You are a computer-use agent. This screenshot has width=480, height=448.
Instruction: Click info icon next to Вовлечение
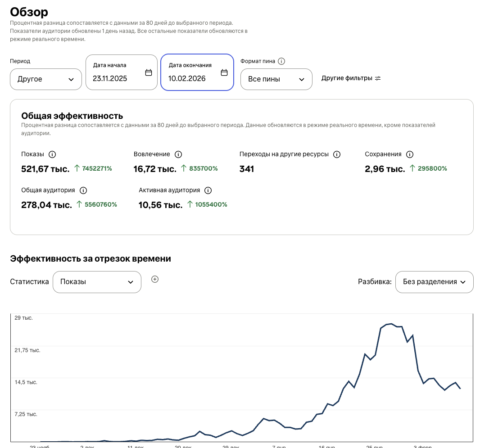[178, 154]
